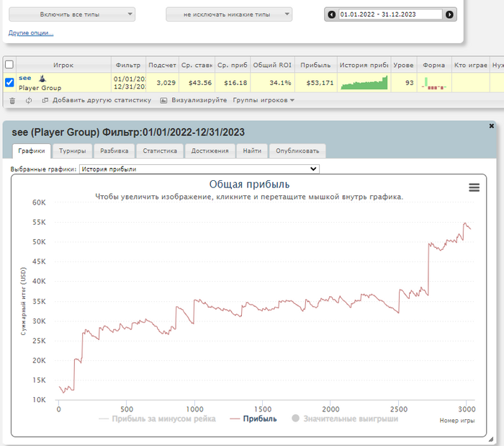Viewport: 504px width, 446px height.
Task: Open the chart hamburger menu
Action: point(474,187)
